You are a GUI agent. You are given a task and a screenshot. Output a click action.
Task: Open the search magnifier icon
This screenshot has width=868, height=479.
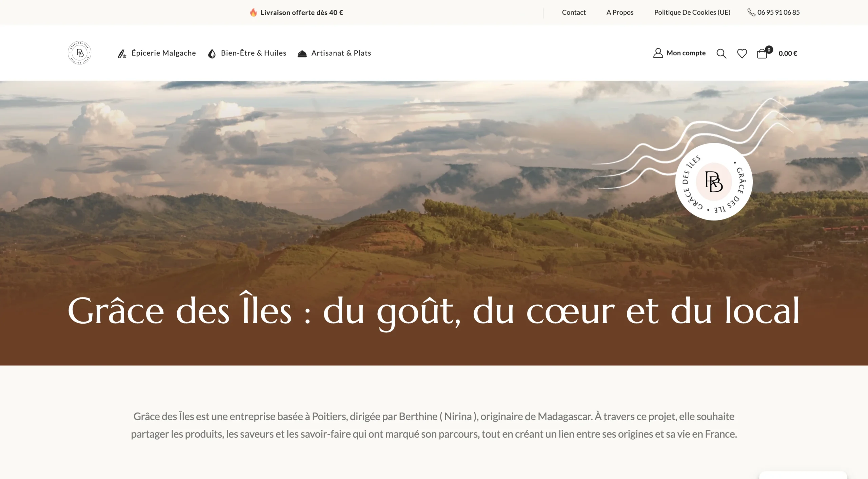point(721,53)
